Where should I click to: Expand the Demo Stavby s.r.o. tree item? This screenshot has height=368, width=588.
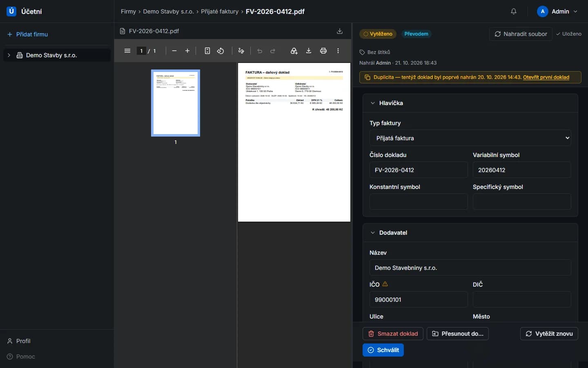pos(9,55)
